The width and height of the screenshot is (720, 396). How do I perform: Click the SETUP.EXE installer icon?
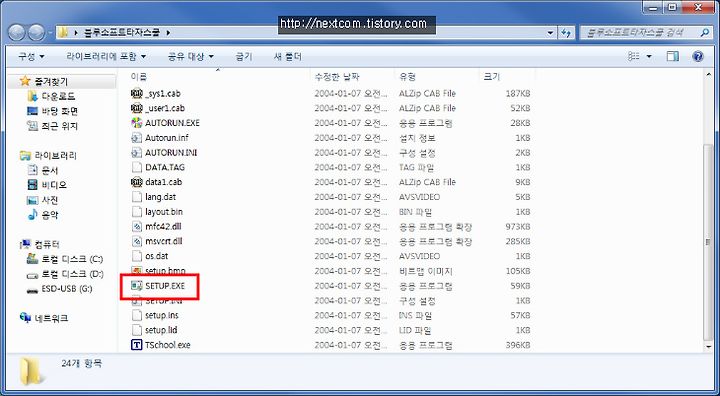tap(136, 286)
